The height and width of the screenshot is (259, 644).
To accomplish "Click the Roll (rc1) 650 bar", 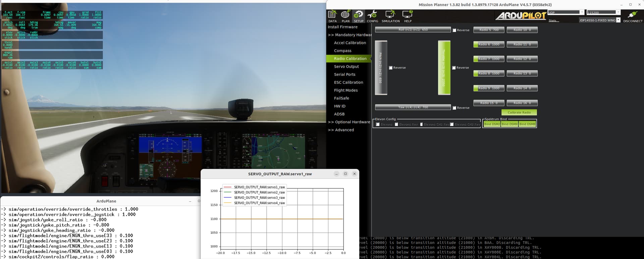I will [x=413, y=30].
